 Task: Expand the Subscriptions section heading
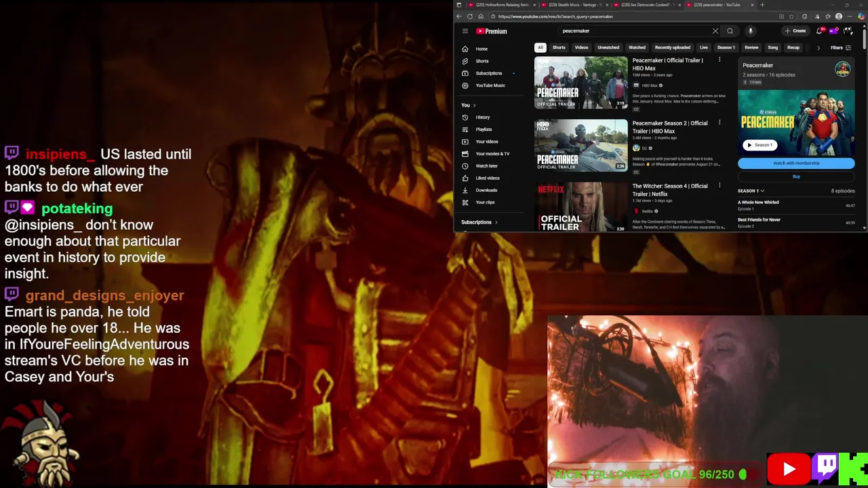[479, 222]
